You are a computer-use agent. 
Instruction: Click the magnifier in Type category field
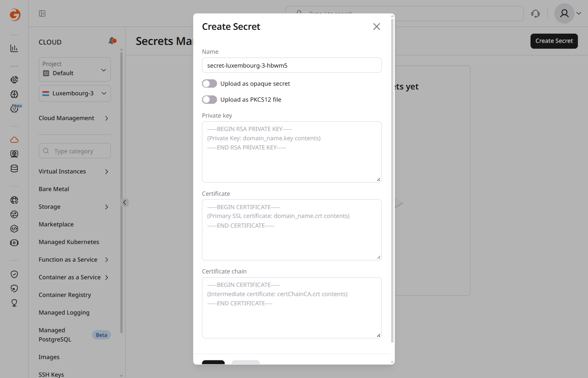(x=46, y=151)
